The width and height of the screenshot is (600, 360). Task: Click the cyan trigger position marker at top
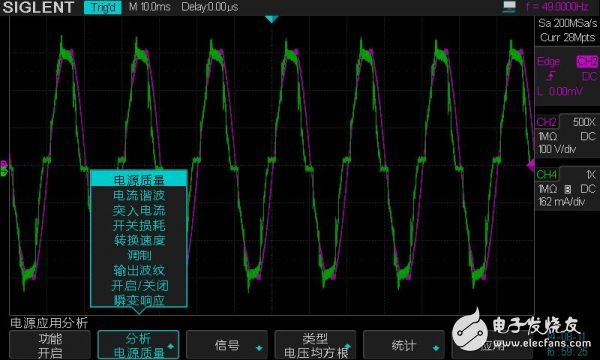(271, 19)
